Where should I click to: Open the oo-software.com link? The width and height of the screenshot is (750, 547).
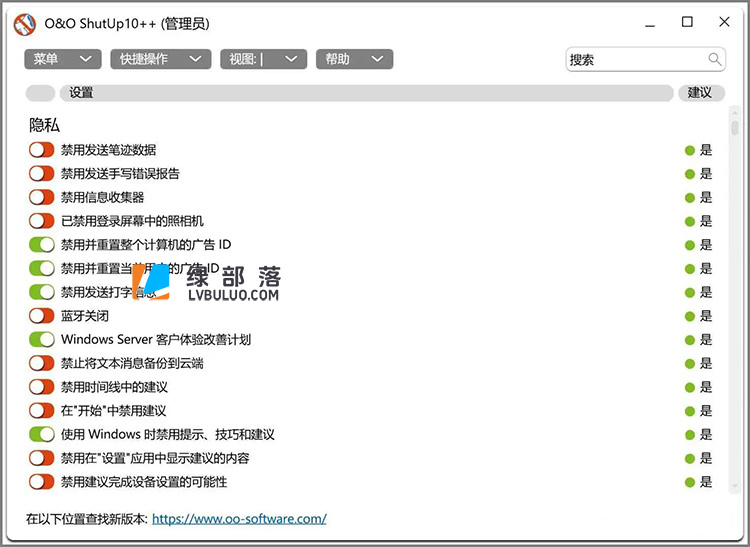tap(239, 519)
